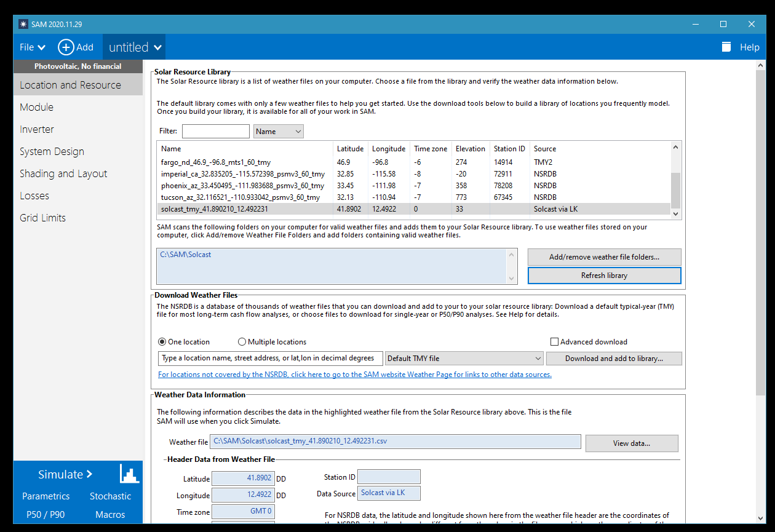This screenshot has width=775, height=532.
Task: Open P50 / P90 simulation
Action: point(46,515)
